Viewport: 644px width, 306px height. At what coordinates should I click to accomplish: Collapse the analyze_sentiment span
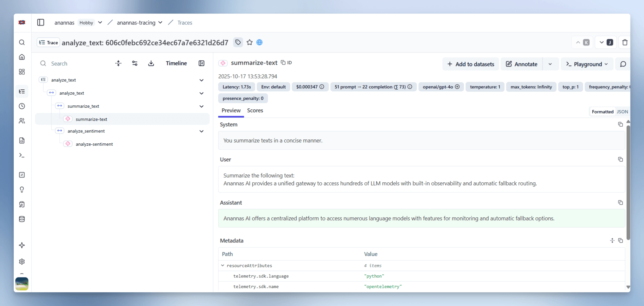[202, 131]
